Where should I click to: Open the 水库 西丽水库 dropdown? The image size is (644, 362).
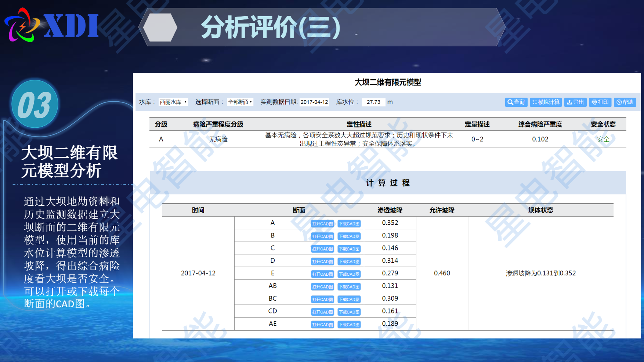[x=173, y=102]
